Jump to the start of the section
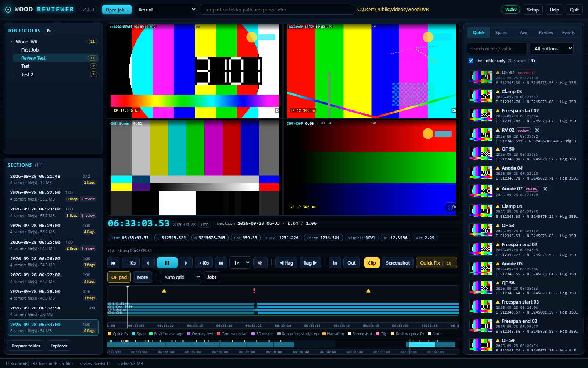 [113, 263]
